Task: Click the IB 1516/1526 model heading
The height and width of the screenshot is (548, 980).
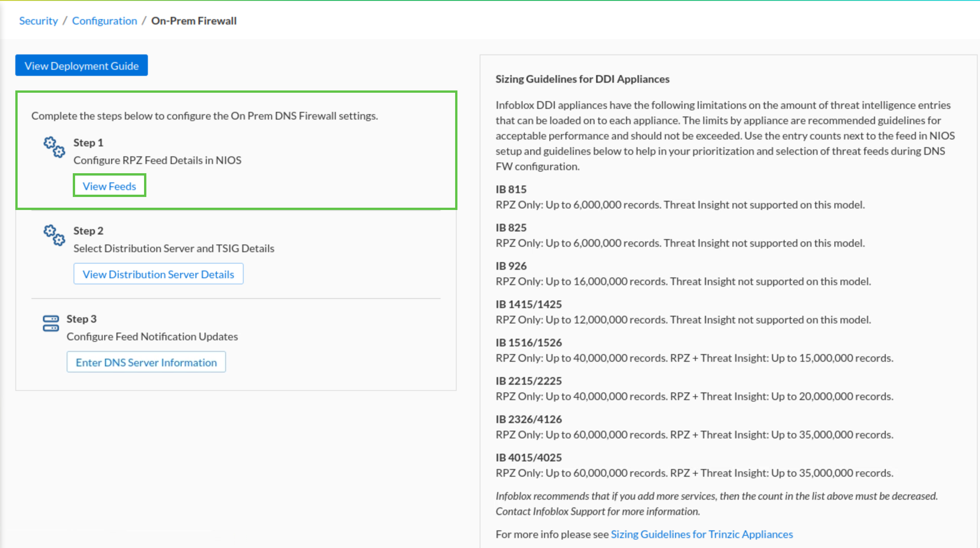Action: tap(529, 343)
